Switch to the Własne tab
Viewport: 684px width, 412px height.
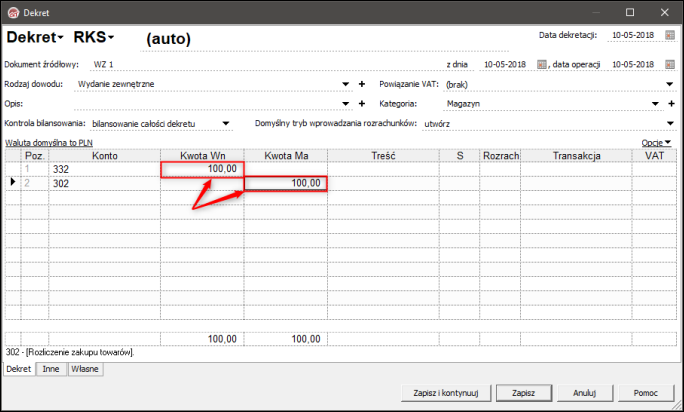[x=85, y=369]
